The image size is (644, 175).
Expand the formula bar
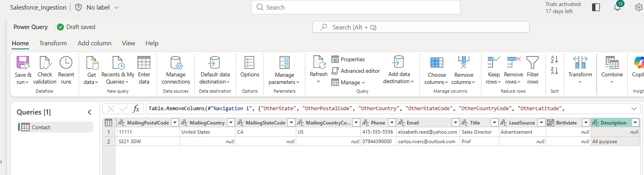(x=634, y=109)
